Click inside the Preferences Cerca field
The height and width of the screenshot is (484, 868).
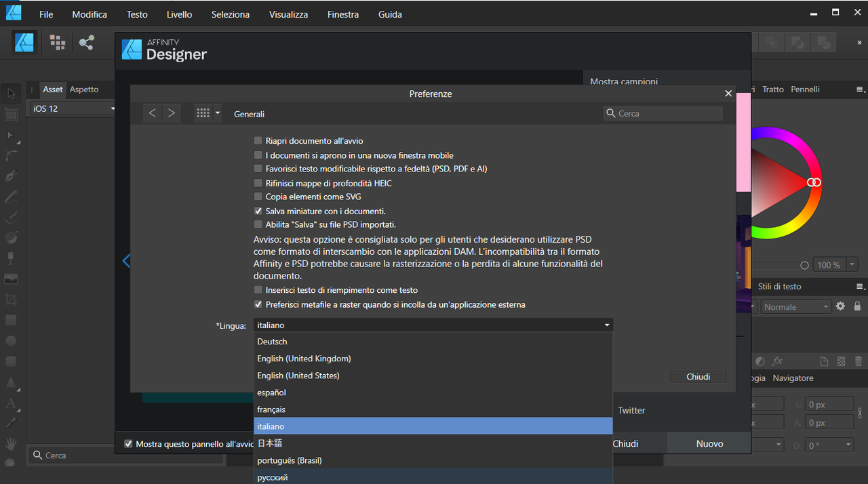click(x=663, y=113)
